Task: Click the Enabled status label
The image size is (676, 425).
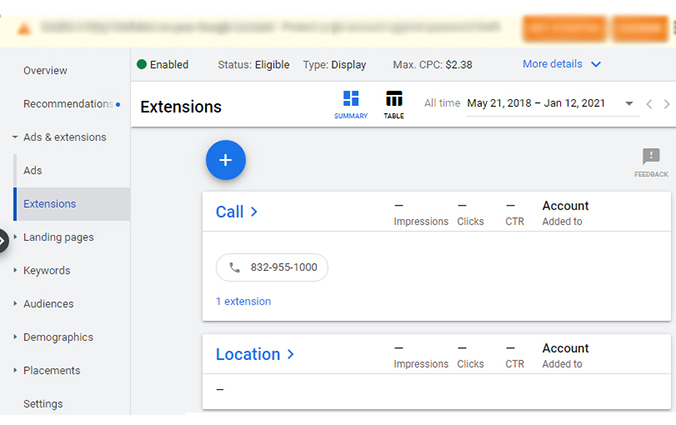Action: click(x=169, y=65)
